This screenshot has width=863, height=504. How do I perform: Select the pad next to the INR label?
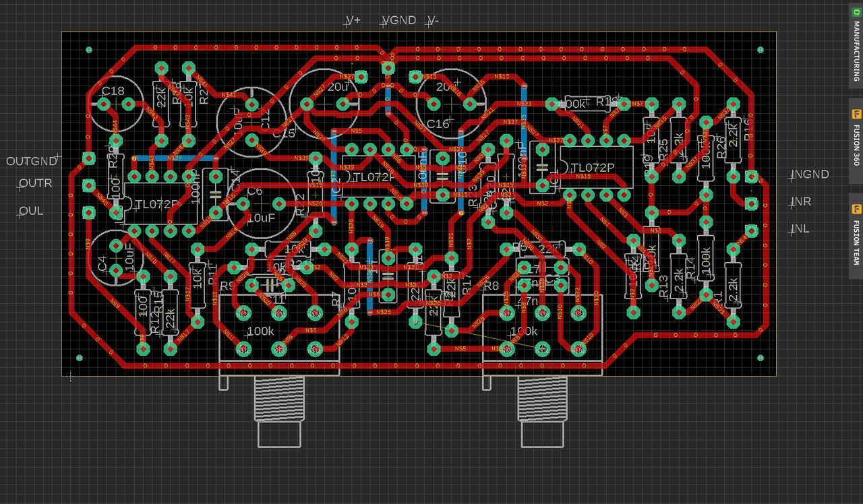click(752, 203)
